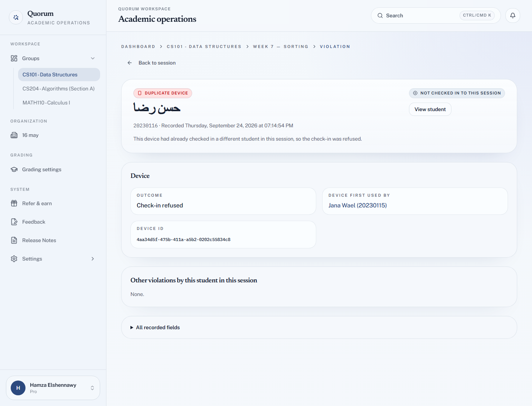Screen dimensions: 532x406
Task: Click the back arrow icon
Action: pyautogui.click(x=130, y=63)
